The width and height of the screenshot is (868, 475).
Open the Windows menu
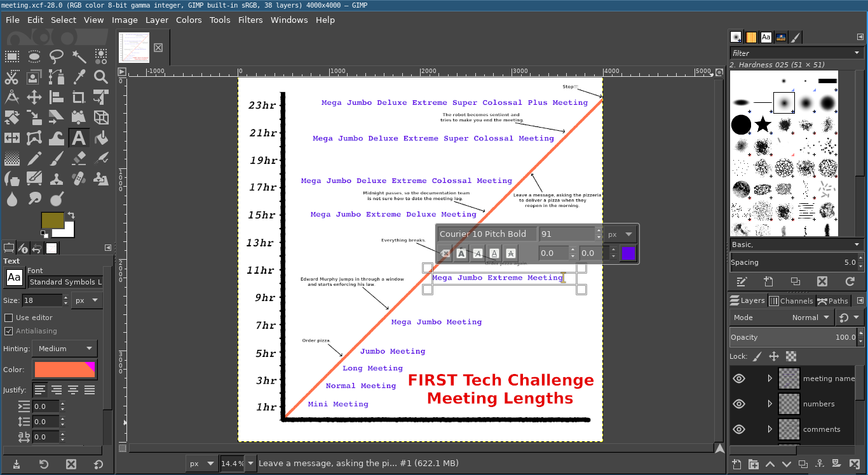click(289, 20)
